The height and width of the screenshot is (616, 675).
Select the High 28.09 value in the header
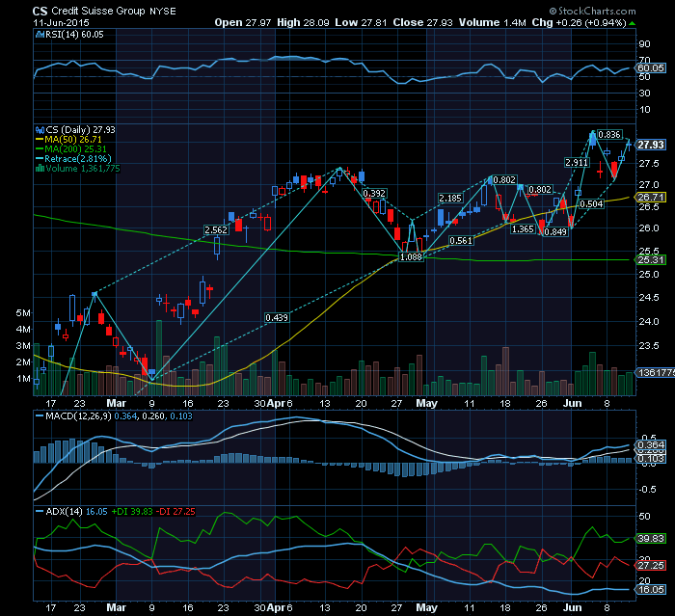(303, 22)
